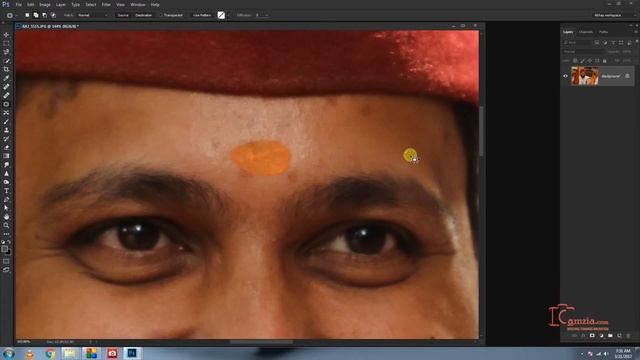Click the Photoshop Ps logo

point(6,4)
